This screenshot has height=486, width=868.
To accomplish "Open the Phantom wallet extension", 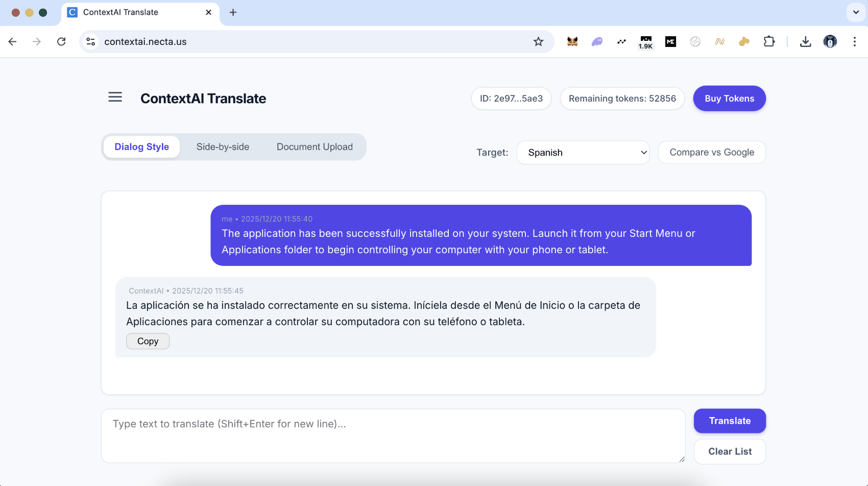I will coord(596,41).
